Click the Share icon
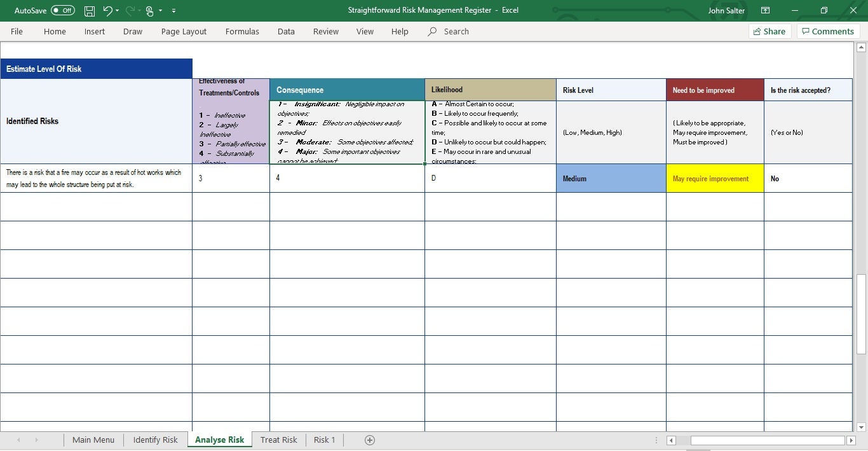The image size is (868, 451). (769, 31)
